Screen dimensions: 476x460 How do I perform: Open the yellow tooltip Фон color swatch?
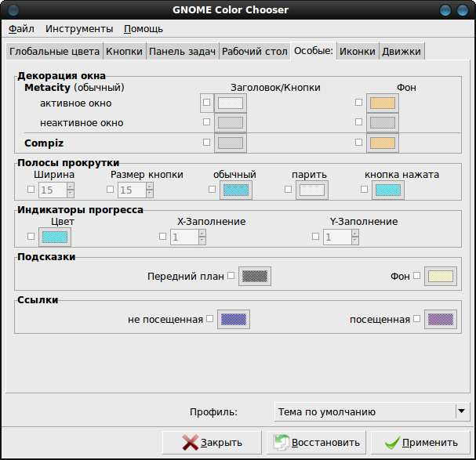tap(441, 276)
